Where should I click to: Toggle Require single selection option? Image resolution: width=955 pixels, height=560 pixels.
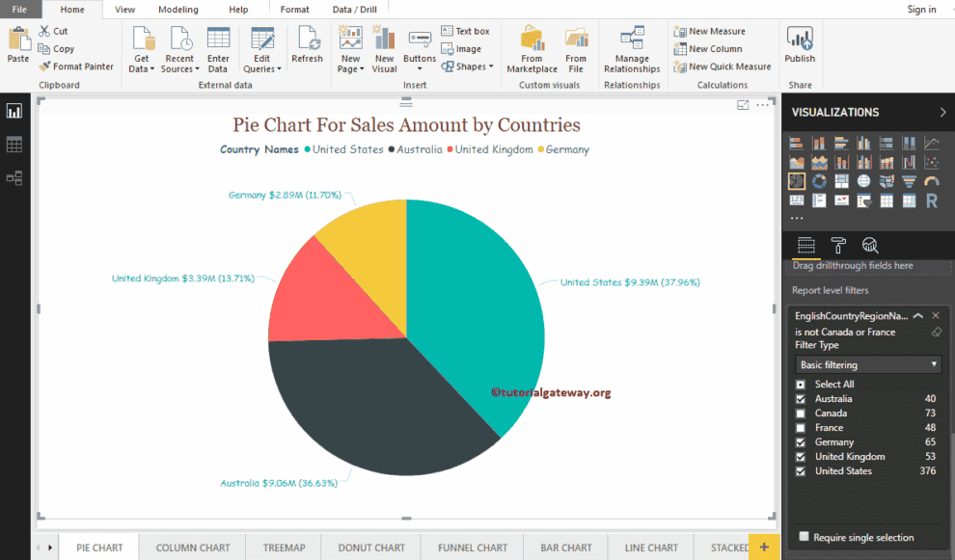[804, 536]
